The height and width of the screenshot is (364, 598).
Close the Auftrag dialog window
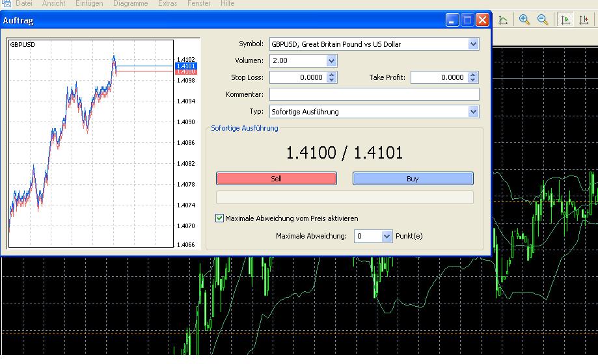coord(482,20)
